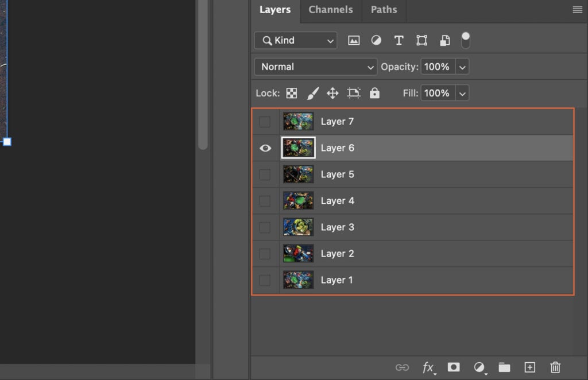The width and height of the screenshot is (588, 380).
Task: Add a layer mask
Action: pos(454,367)
